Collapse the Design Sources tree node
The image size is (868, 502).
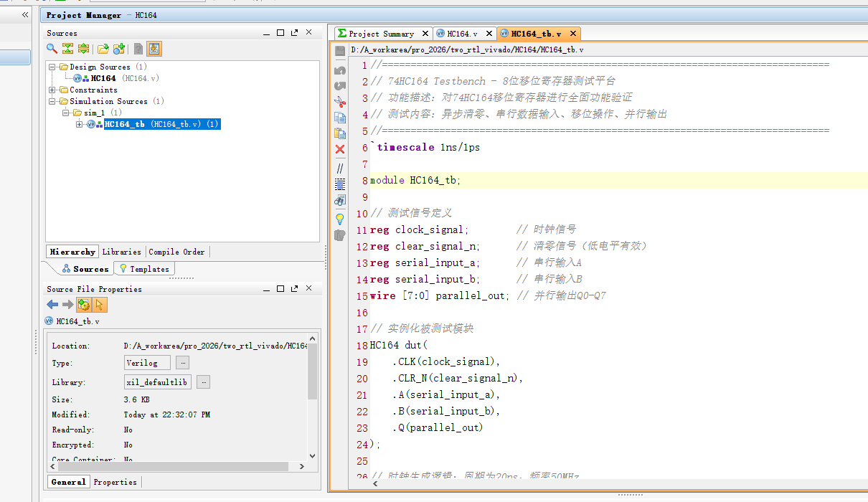click(x=52, y=67)
